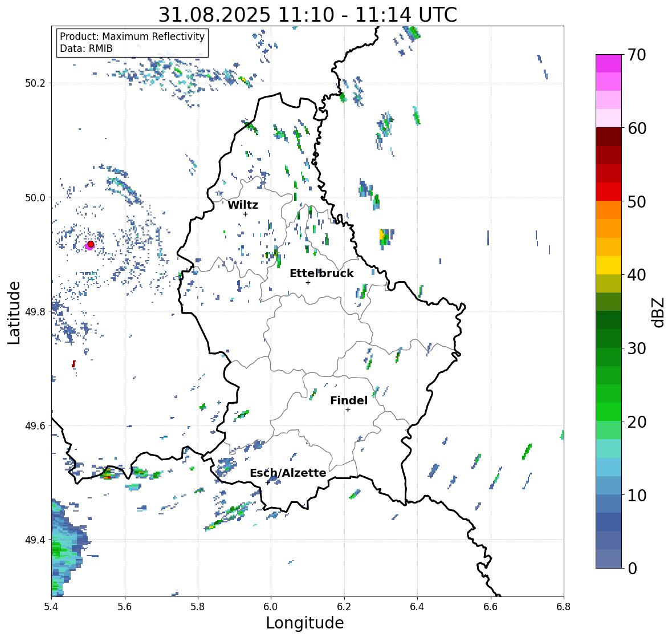Click the 50 value on colorbar
672x637 pixels.
click(x=637, y=201)
